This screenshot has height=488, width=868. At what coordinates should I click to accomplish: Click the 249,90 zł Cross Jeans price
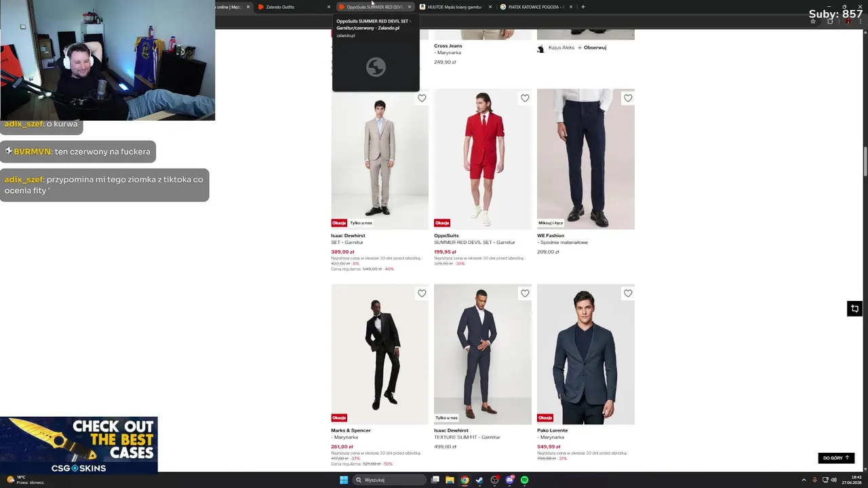click(x=445, y=62)
